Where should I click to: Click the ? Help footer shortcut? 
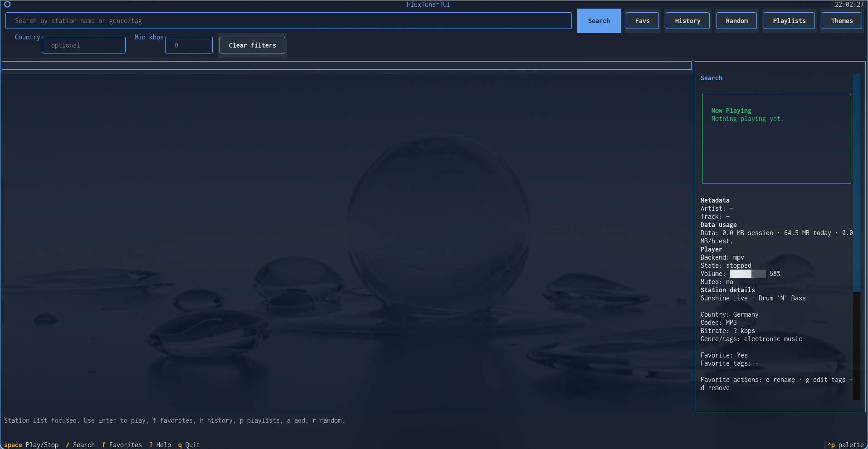pos(160,445)
